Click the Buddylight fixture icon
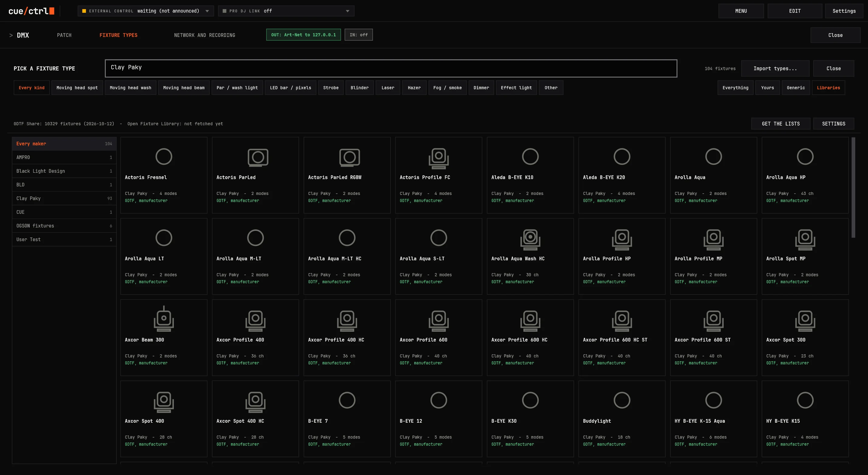The image size is (868, 475). pos(622,400)
